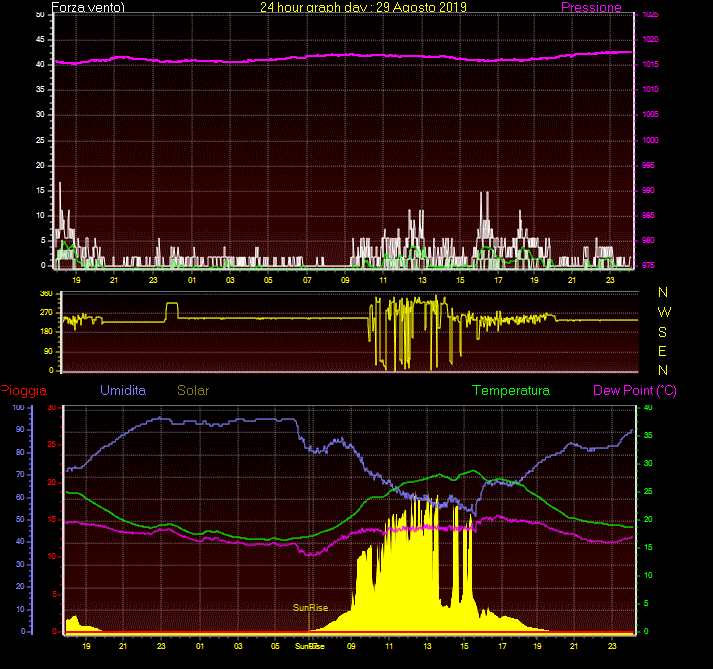Image resolution: width=713 pixels, height=669 pixels.
Task: Click the "24 hour graph day : 29 Agosto 2019" heading
Action: (363, 7)
